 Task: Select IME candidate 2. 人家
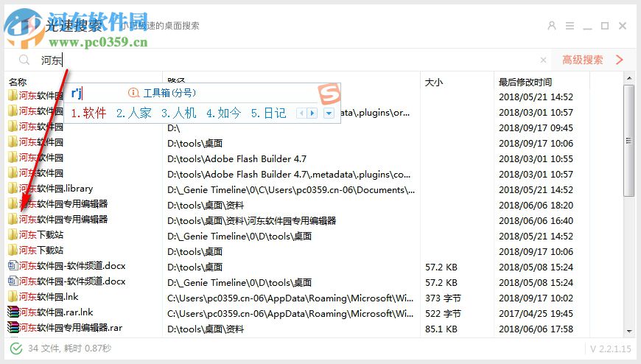point(133,113)
